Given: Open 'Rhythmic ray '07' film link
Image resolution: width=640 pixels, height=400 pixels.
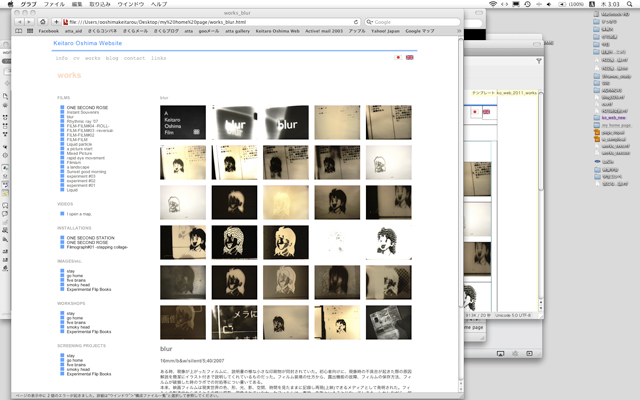Looking at the screenshot, I should [x=82, y=121].
